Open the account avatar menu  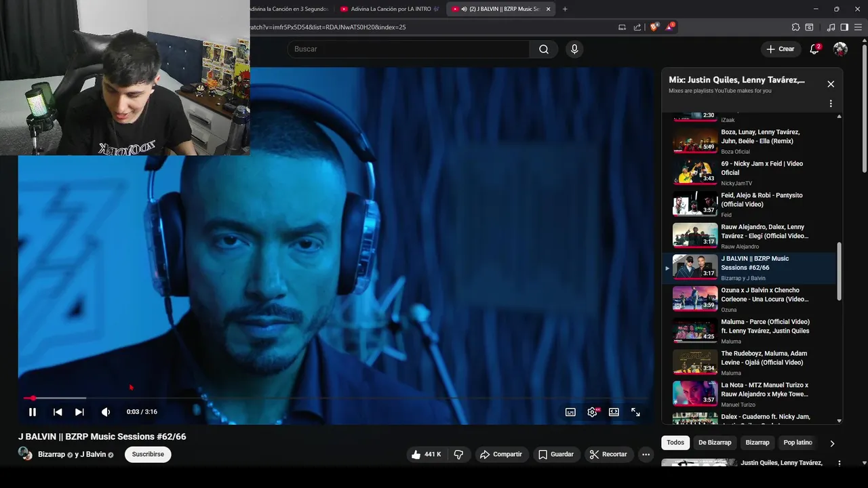click(x=840, y=49)
